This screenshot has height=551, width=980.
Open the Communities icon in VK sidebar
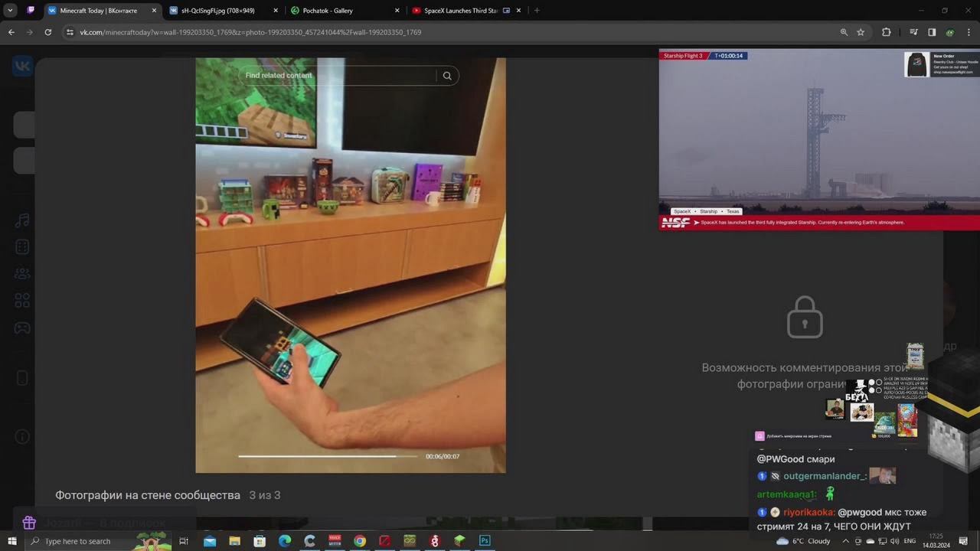click(x=22, y=273)
